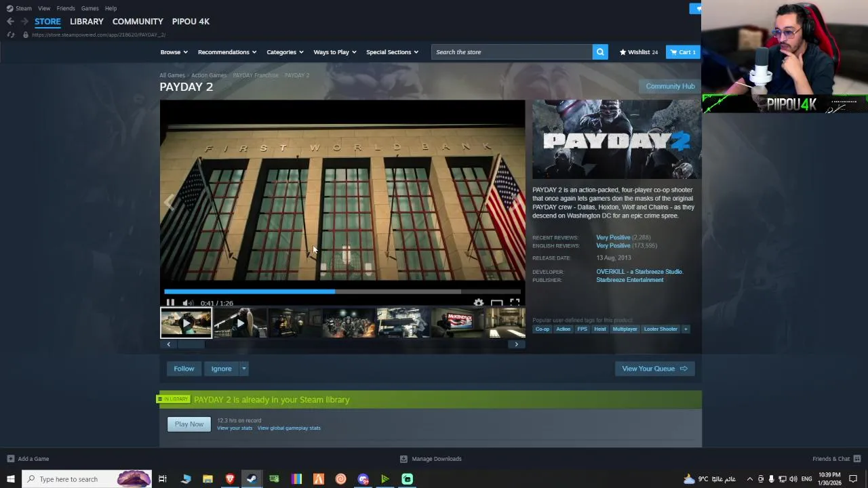Open Starbreeze Entertainment publisher link
The height and width of the screenshot is (488, 868).
[x=630, y=280]
